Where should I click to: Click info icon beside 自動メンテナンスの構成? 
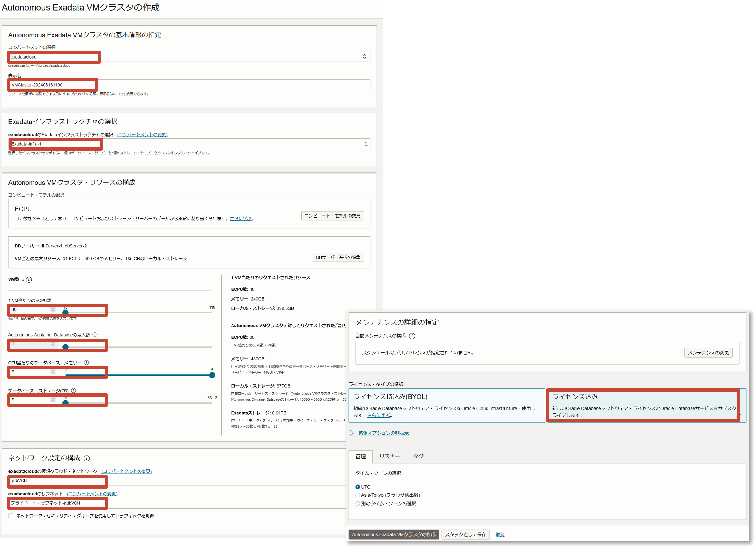(412, 336)
